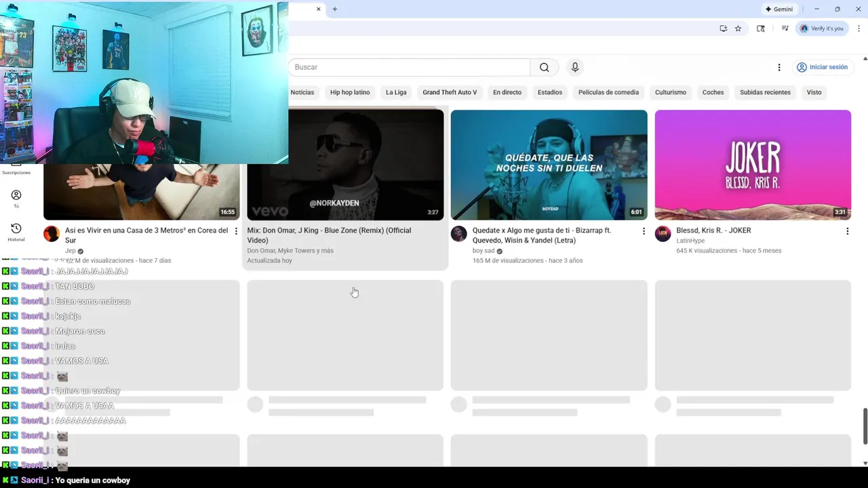Click the install app icon in address bar
Image resolution: width=868 pixels, height=488 pixels.
724,28
